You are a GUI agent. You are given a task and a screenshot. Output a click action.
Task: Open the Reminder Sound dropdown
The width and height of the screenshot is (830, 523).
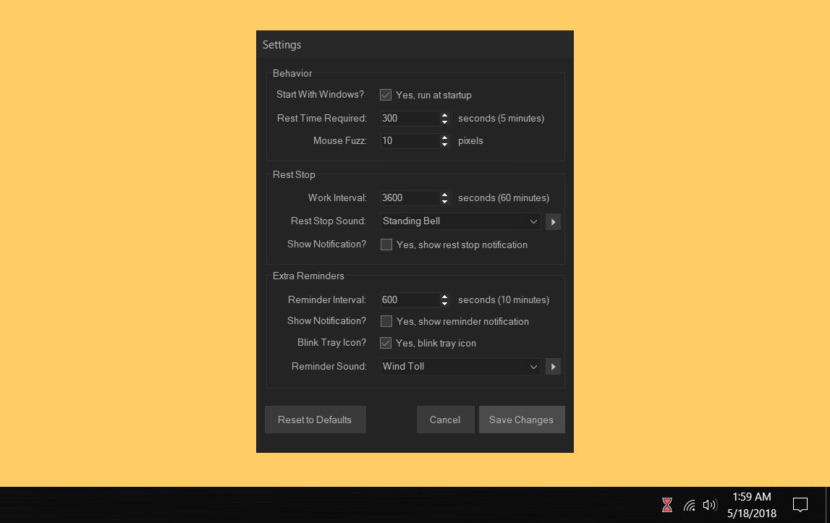[x=460, y=366]
